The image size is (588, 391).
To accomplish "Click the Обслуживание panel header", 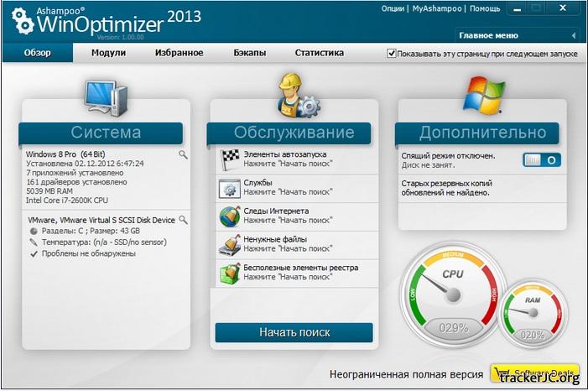I will (289, 133).
